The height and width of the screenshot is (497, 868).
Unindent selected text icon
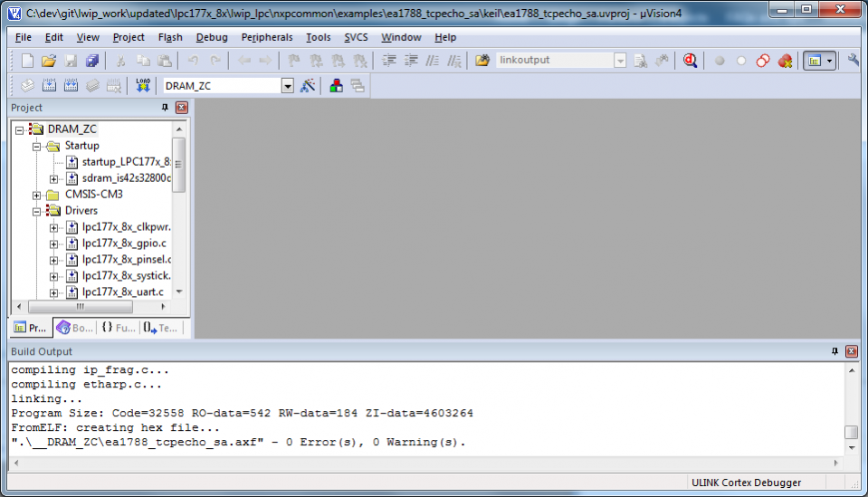coord(411,61)
